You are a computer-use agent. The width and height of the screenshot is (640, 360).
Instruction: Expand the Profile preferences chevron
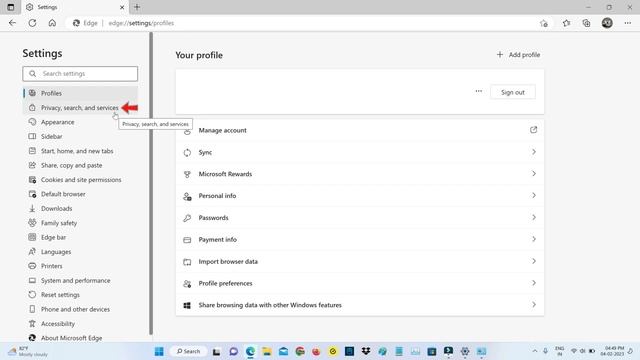coord(534,283)
